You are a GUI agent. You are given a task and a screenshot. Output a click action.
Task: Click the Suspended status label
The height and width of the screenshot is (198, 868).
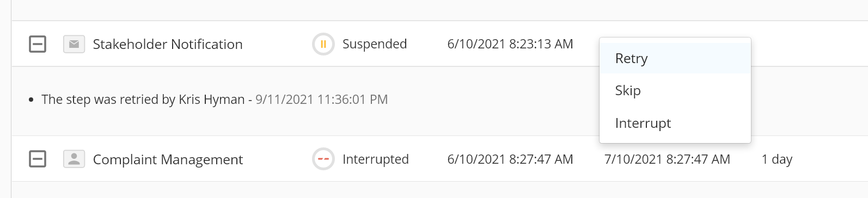375,44
